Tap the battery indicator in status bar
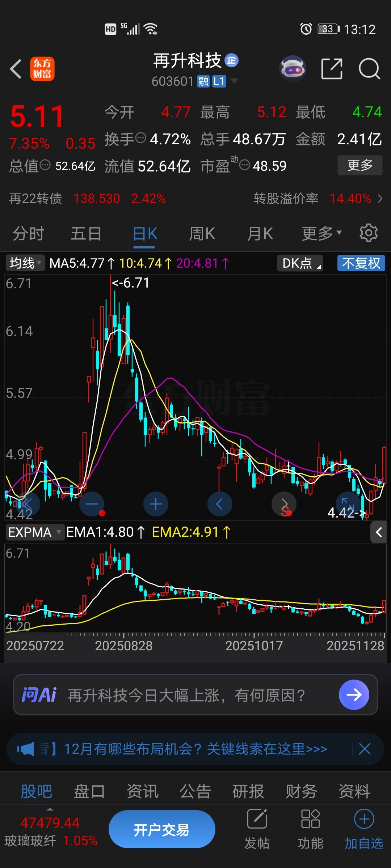The height and width of the screenshot is (868, 391). pos(329,29)
